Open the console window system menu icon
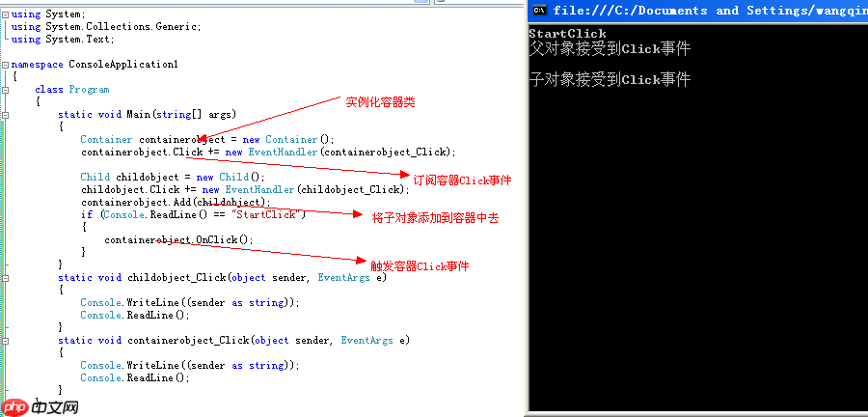The height and width of the screenshot is (417, 868). tap(540, 11)
